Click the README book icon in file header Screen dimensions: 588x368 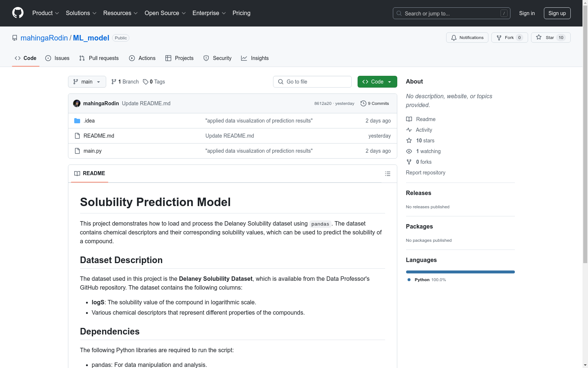point(77,173)
